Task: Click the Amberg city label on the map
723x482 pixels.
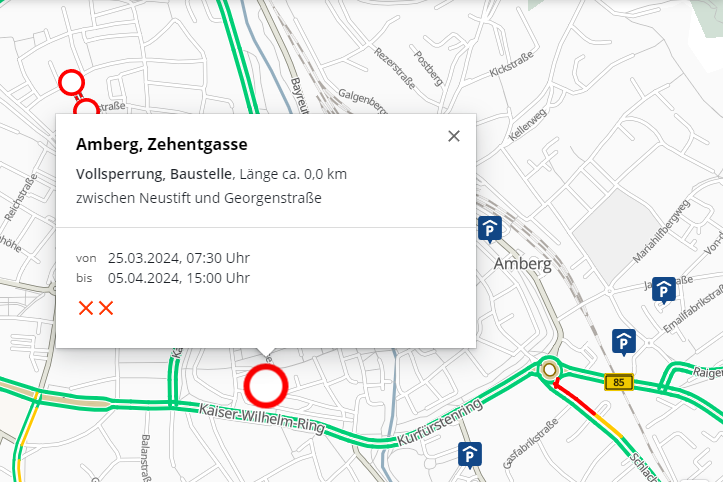Action: point(523,265)
